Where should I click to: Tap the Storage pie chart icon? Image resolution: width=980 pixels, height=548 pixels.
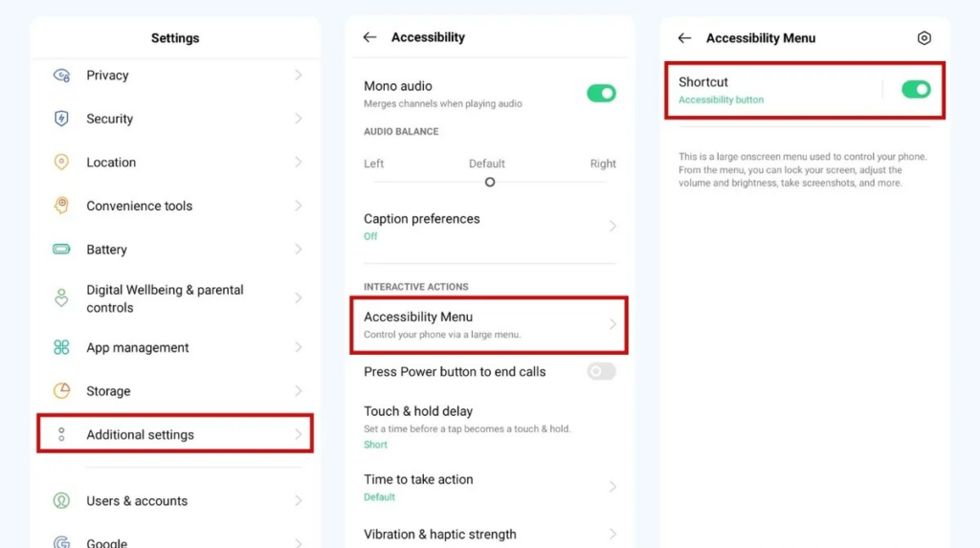click(x=61, y=390)
